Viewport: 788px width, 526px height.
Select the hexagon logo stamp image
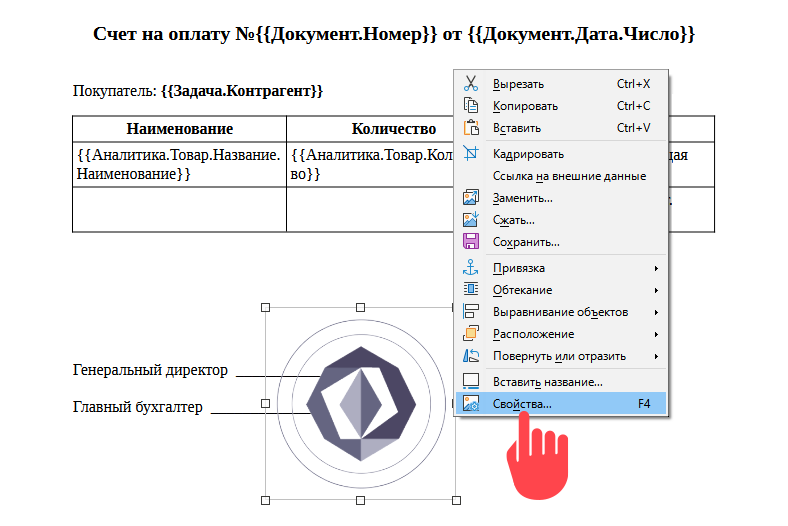click(361, 403)
